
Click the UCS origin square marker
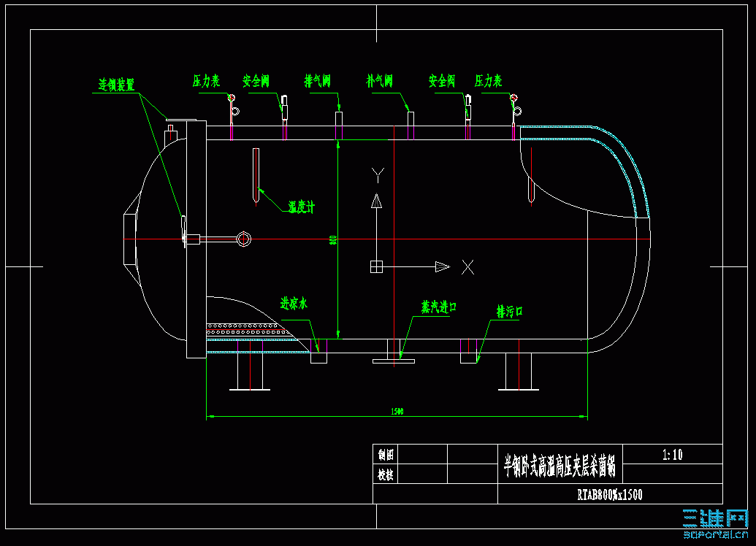[377, 267]
